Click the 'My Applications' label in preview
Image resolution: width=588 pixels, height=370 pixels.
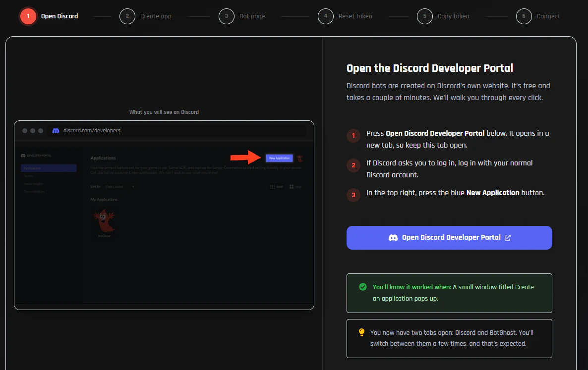104,200
